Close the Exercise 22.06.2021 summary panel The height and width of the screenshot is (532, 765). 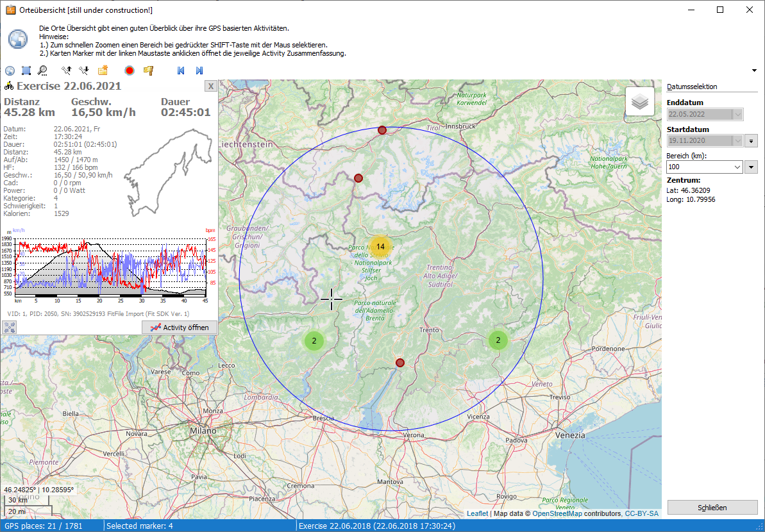pyautogui.click(x=210, y=87)
